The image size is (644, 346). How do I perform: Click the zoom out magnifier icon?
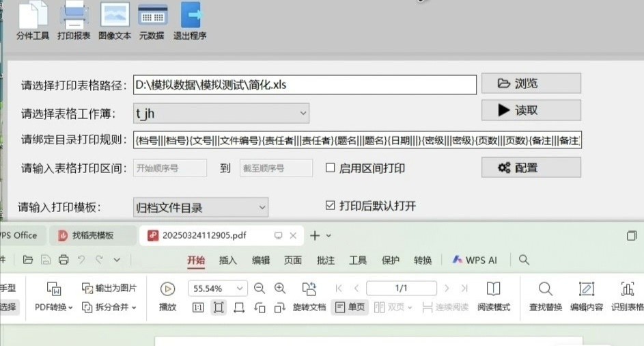[259, 289]
